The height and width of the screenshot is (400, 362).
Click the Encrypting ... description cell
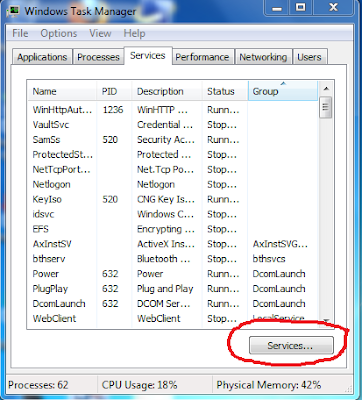[166, 229]
